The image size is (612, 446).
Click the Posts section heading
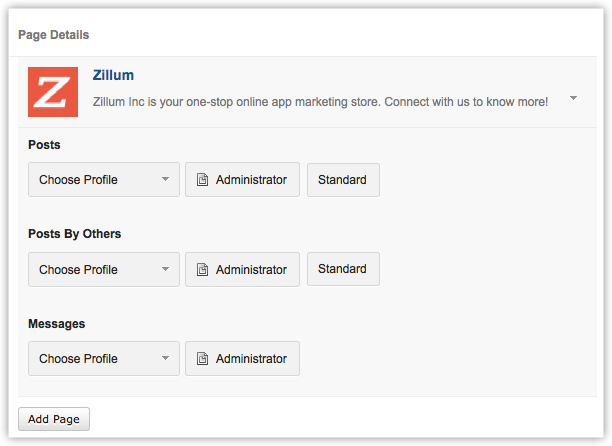tap(44, 145)
